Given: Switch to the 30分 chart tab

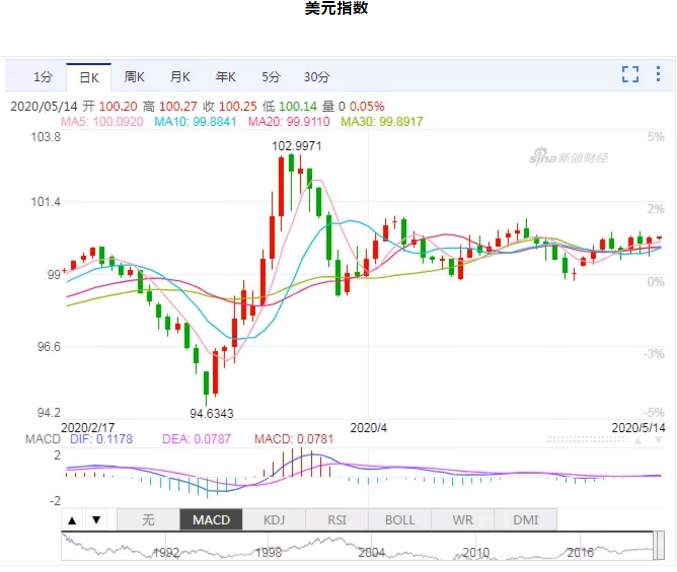Looking at the screenshot, I should pyautogui.click(x=316, y=77).
